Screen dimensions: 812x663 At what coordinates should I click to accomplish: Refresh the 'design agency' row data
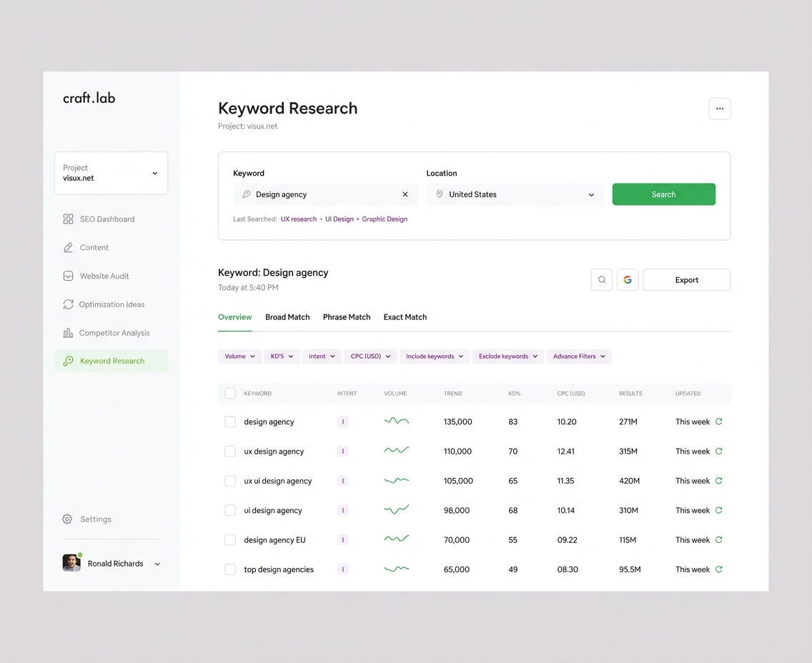point(719,422)
